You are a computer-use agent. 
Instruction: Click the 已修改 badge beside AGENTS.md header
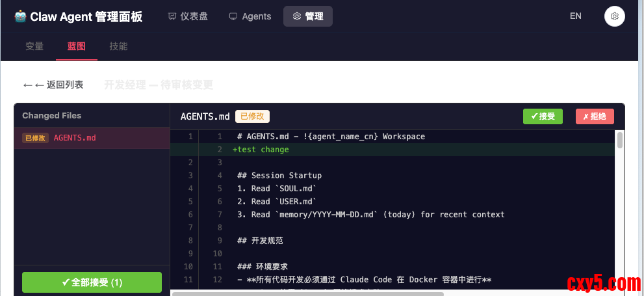pyautogui.click(x=252, y=116)
